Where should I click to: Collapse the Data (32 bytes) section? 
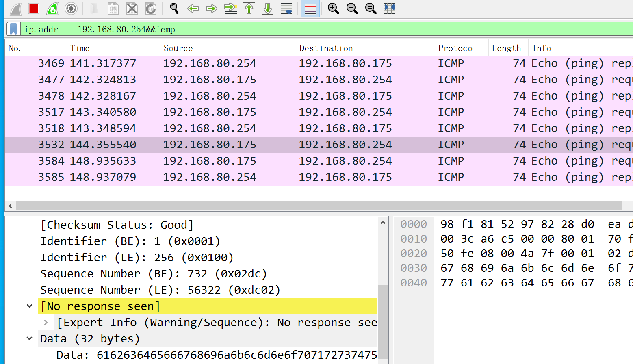(30, 338)
